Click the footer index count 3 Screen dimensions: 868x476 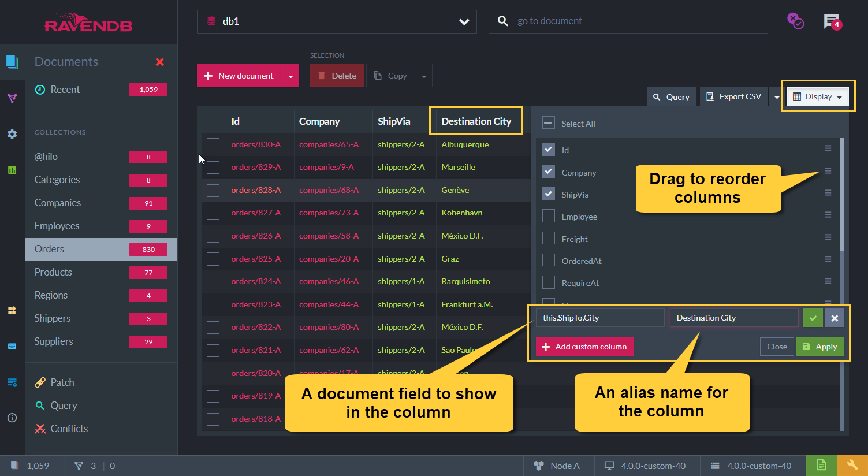(85, 466)
